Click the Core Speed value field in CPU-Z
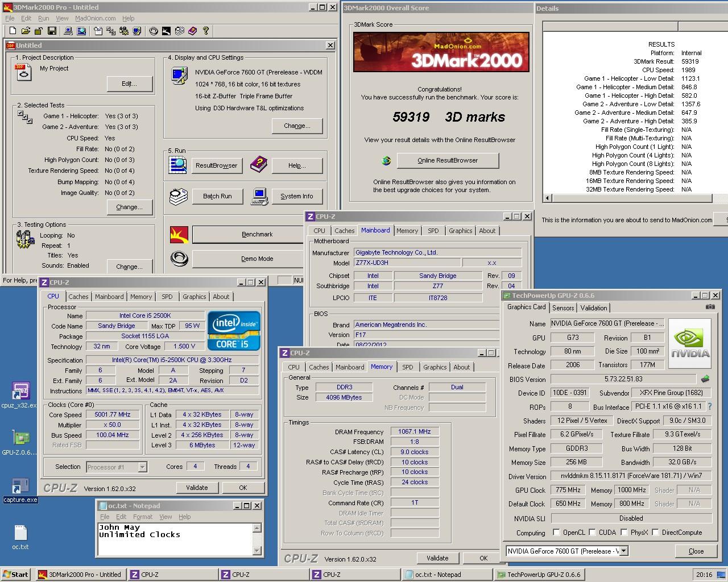 click(x=113, y=414)
